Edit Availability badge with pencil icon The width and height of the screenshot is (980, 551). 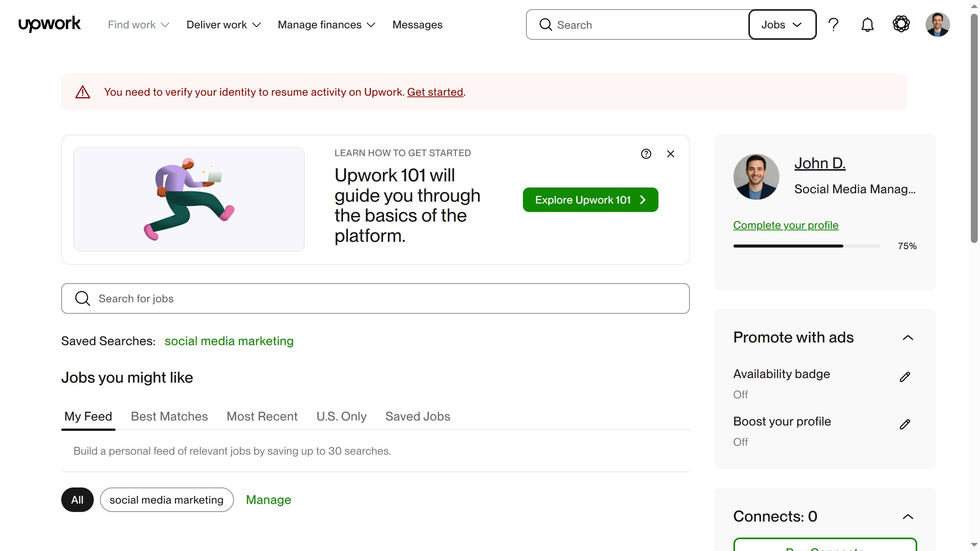905,377
